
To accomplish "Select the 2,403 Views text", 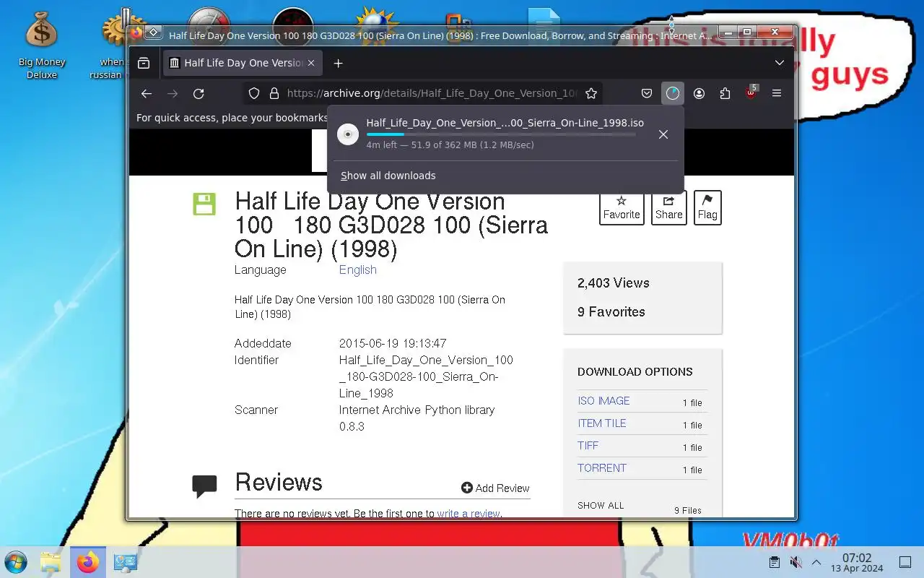I will [614, 283].
